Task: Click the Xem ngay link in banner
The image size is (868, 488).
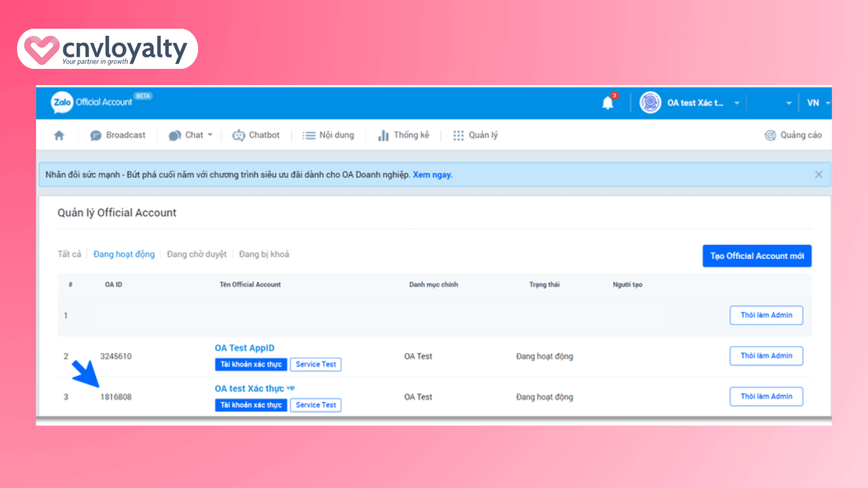Action: tap(432, 175)
